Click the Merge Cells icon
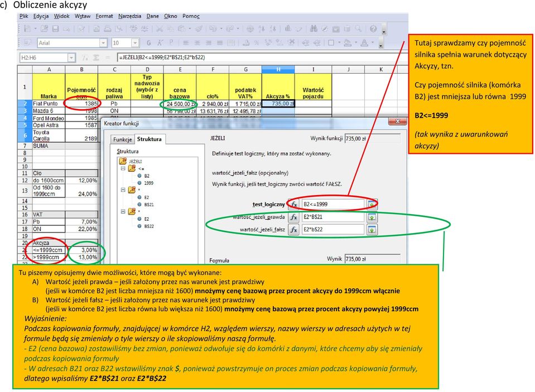The image size is (535, 392). pos(231,43)
